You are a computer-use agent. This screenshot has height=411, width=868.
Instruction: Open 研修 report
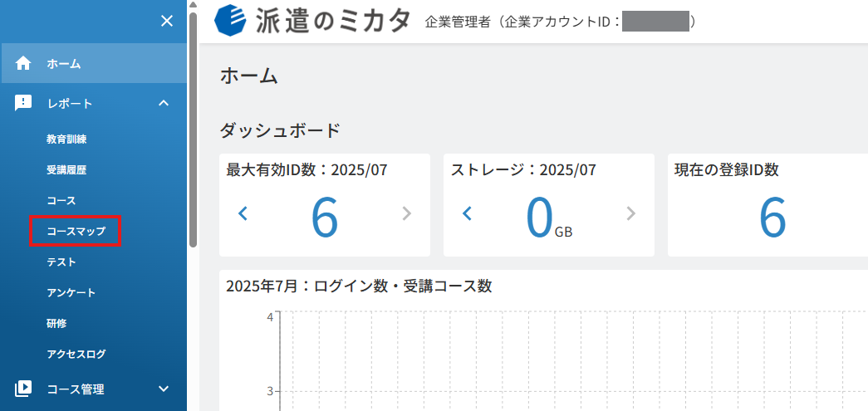click(57, 323)
